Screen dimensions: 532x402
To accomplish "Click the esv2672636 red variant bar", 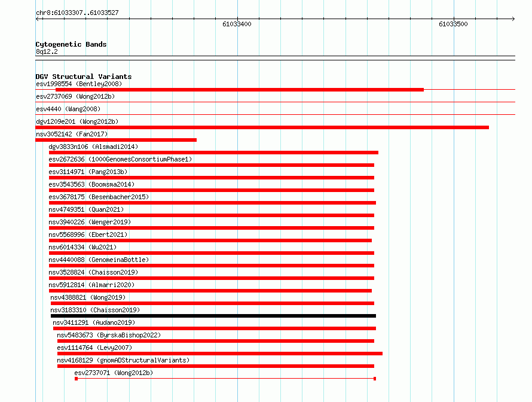I will pos(212,165).
